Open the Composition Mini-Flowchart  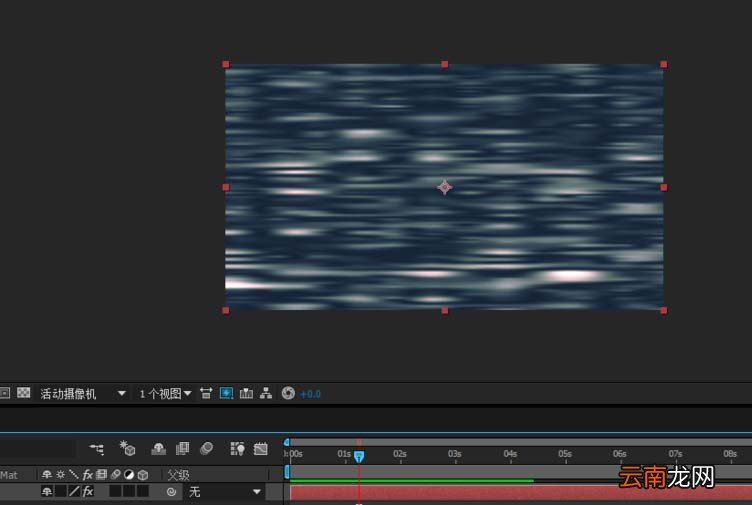point(96,449)
